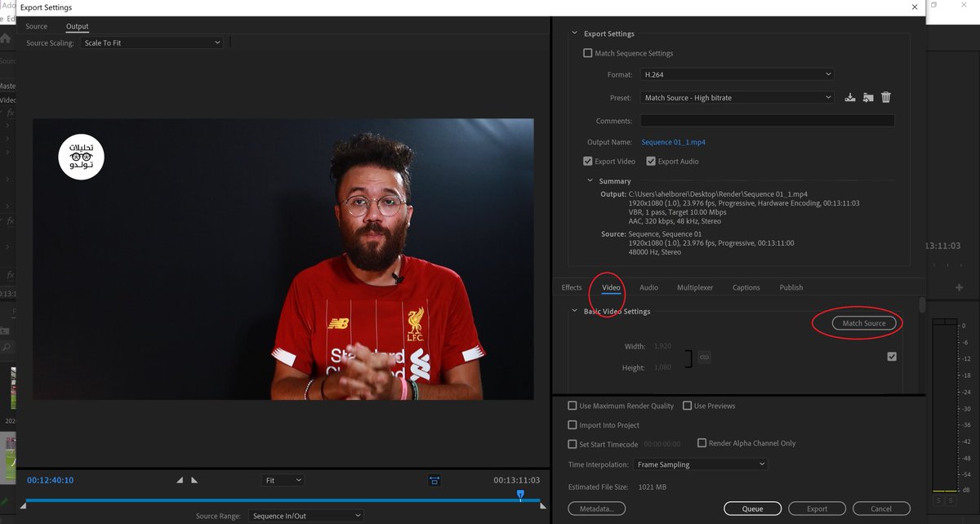Open the Publish tab
The image size is (980, 524).
(791, 287)
